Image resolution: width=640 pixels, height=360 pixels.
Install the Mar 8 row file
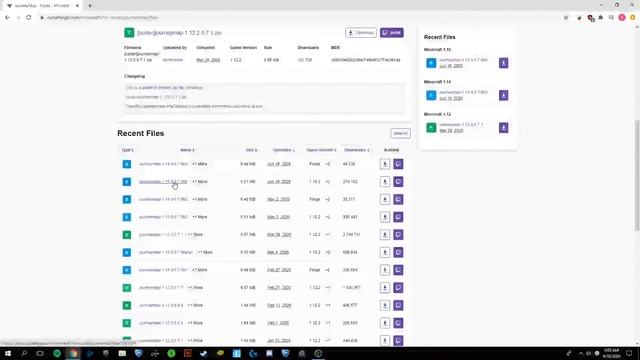[x=398, y=252]
